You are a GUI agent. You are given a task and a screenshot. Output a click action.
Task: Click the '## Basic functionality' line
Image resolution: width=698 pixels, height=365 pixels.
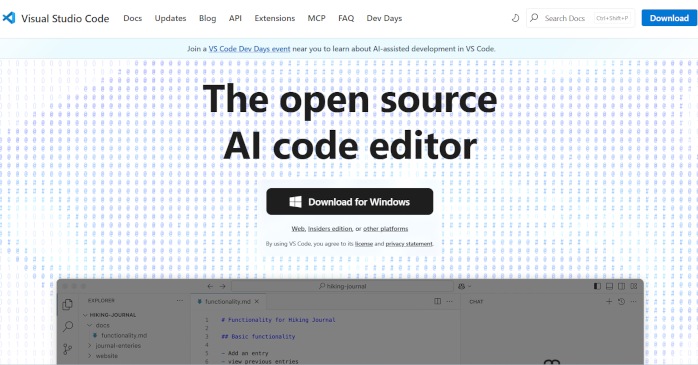pos(258,337)
